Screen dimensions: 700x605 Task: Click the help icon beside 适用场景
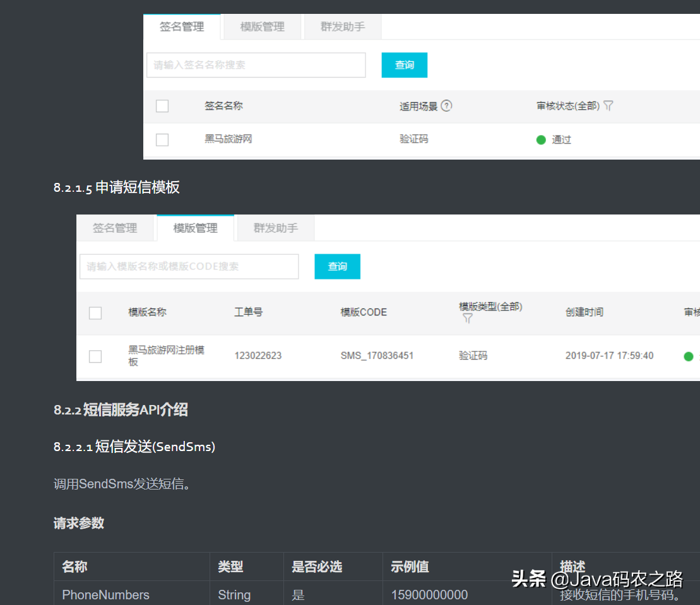coord(446,106)
